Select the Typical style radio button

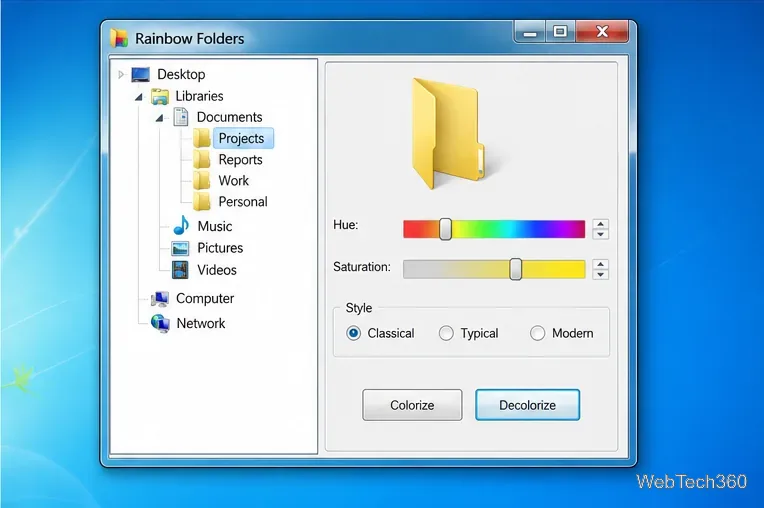446,333
